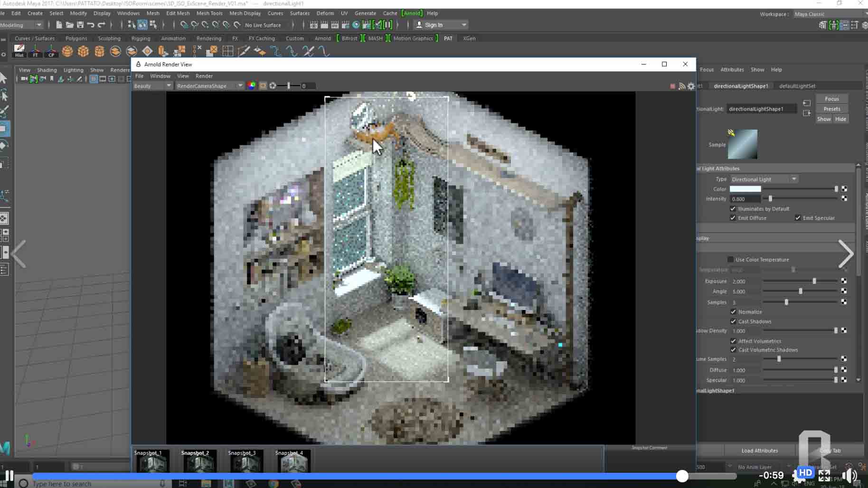This screenshot has height=488, width=868.
Task: Open the Render menu in Arnold Render View
Action: click(x=204, y=76)
